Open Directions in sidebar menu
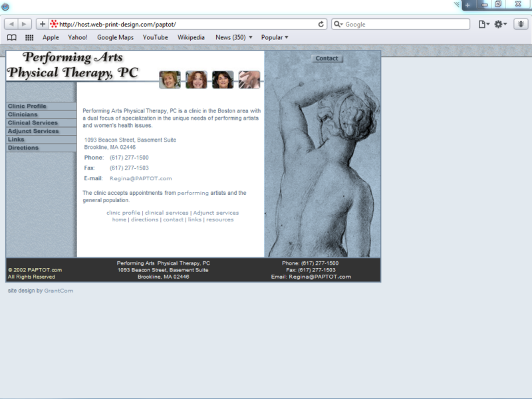Viewport: 532px width, 399px height. pyautogui.click(x=41, y=148)
